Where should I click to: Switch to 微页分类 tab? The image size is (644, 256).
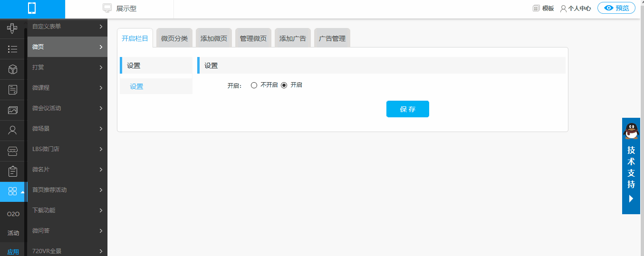click(174, 38)
